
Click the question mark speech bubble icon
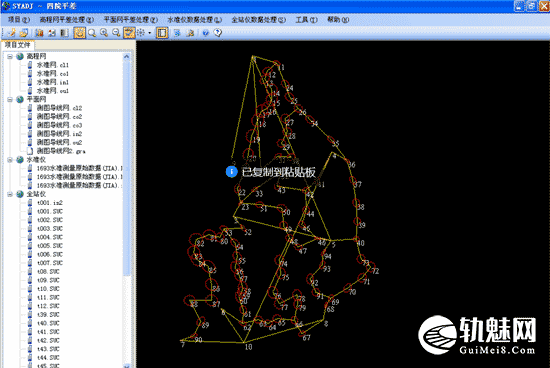pyautogui.click(x=218, y=33)
